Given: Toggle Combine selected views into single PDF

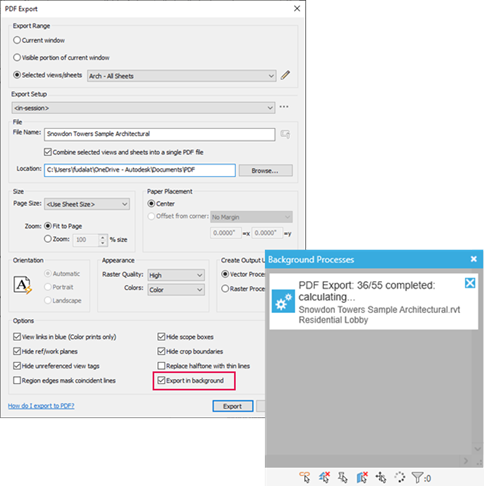Looking at the screenshot, I should 48,152.
